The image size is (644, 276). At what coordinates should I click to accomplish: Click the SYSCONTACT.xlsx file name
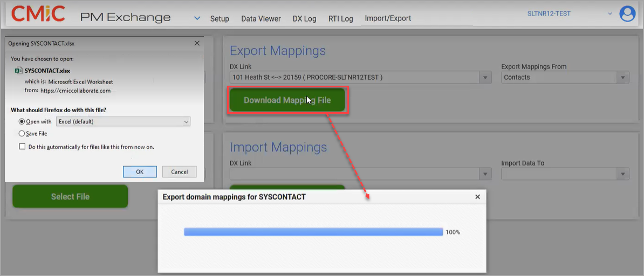pos(47,71)
